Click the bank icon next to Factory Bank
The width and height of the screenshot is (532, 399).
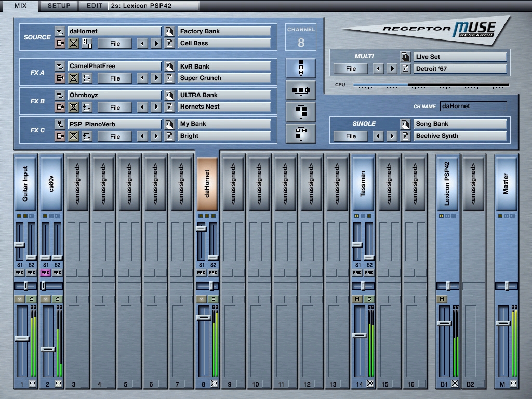point(169,31)
